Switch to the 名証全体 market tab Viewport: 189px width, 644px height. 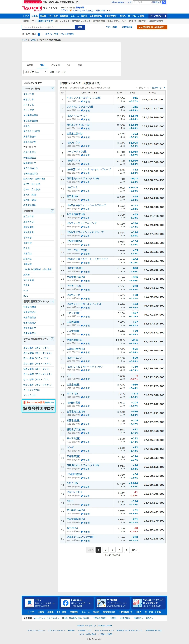[x=56, y=65]
